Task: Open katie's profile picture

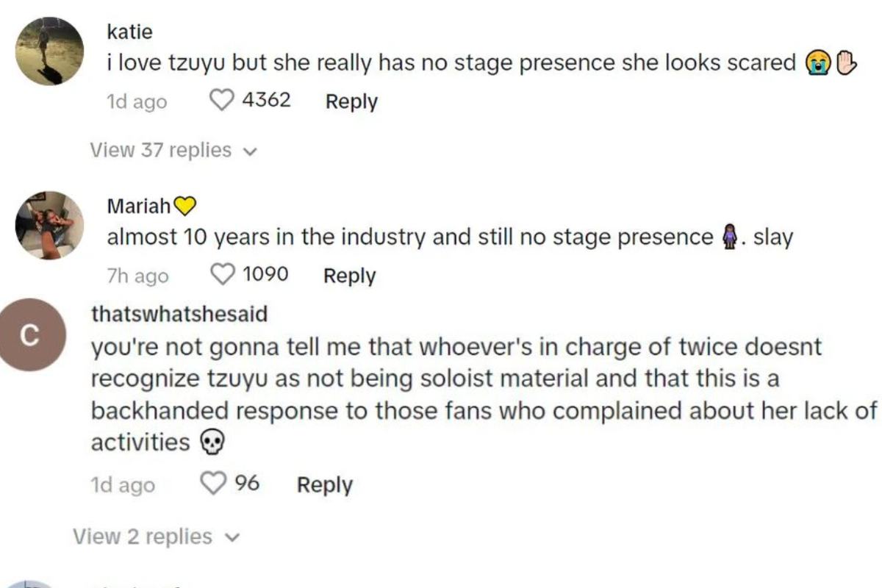Action: click(x=50, y=51)
